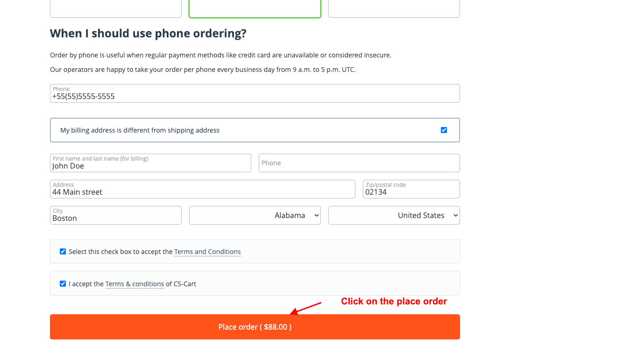This screenshot has width=644, height=353.
Task: Select the green-outlined option box at top
Action: point(255,8)
